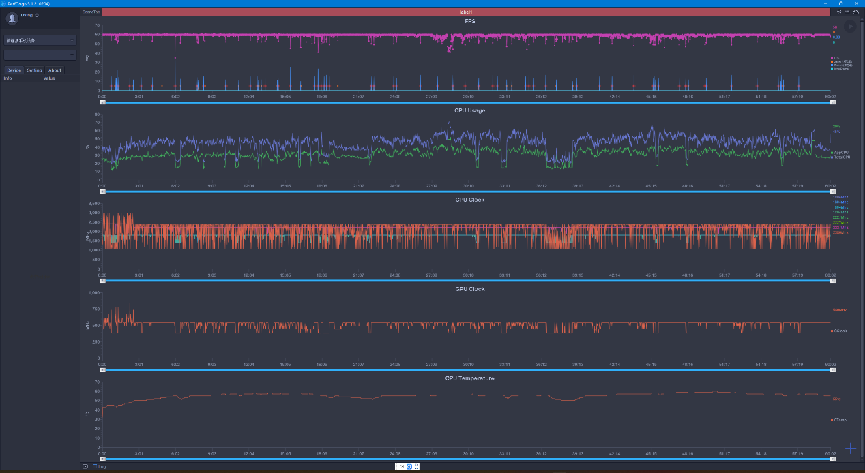Open the About tab
This screenshot has width=865, height=473.
(55, 71)
